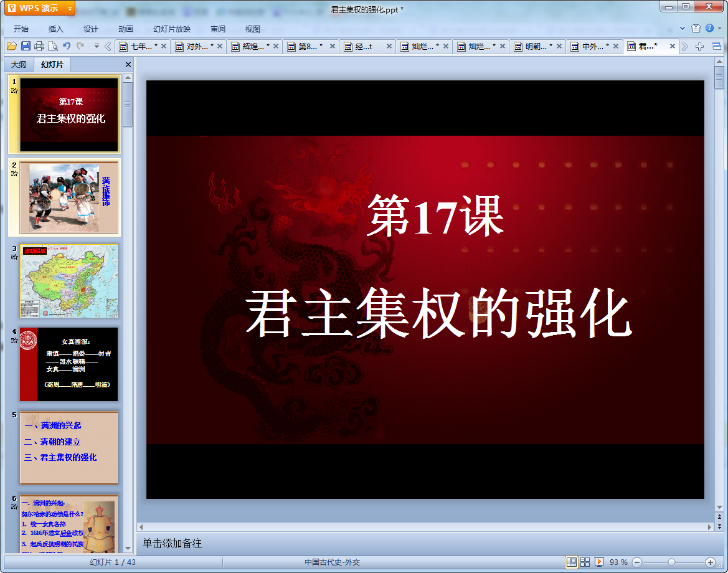Switch to normal view in status bar
This screenshot has width=728, height=573.
[572, 562]
